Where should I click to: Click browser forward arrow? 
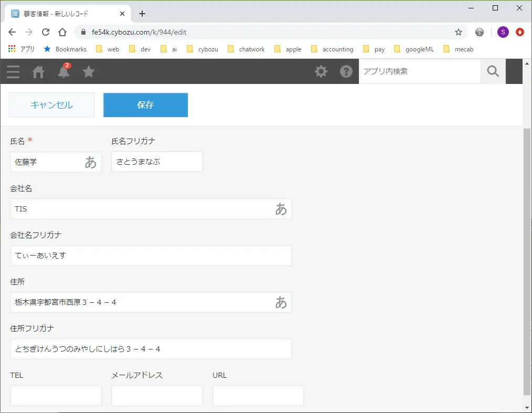(29, 32)
